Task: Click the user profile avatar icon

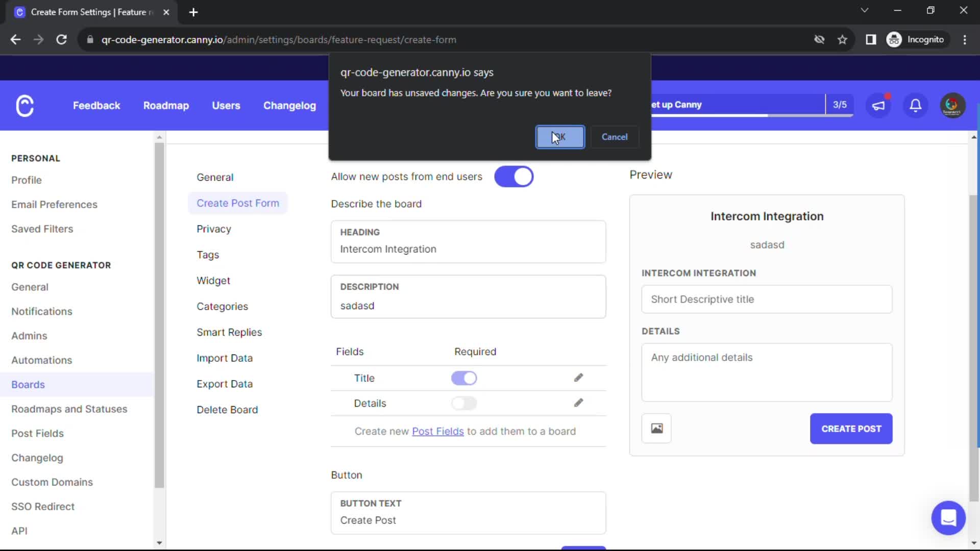Action: pos(952,105)
